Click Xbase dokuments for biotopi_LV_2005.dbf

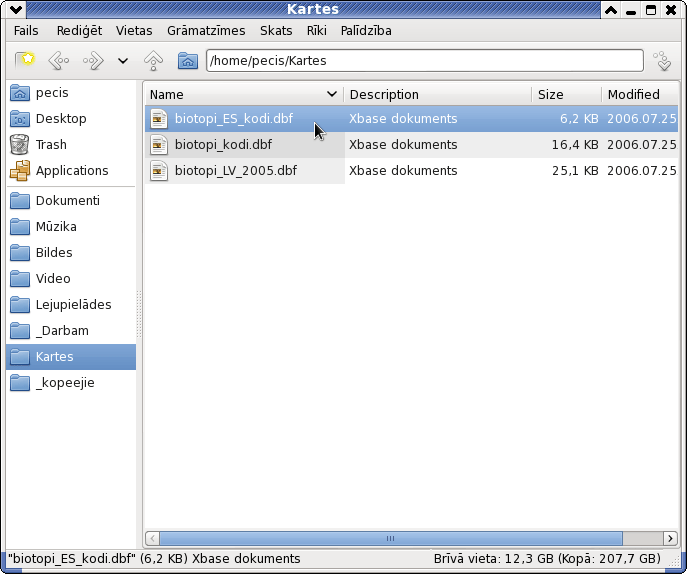403,170
